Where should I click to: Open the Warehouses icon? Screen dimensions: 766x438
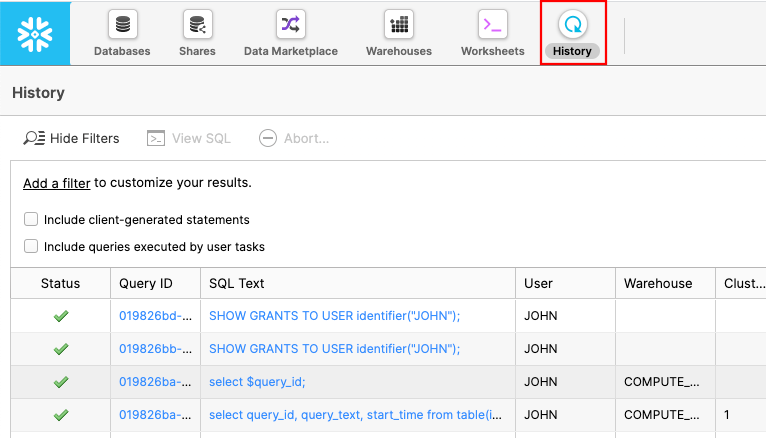pyautogui.click(x=398, y=25)
